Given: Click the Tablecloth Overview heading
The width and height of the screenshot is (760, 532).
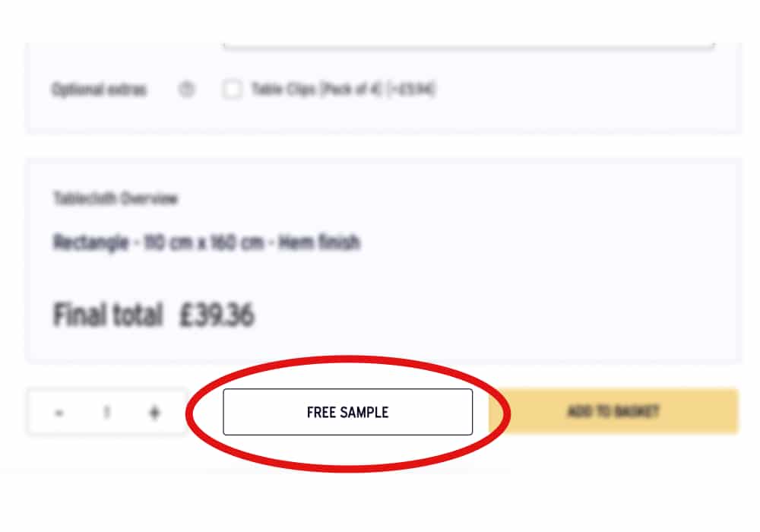Looking at the screenshot, I should [116, 198].
